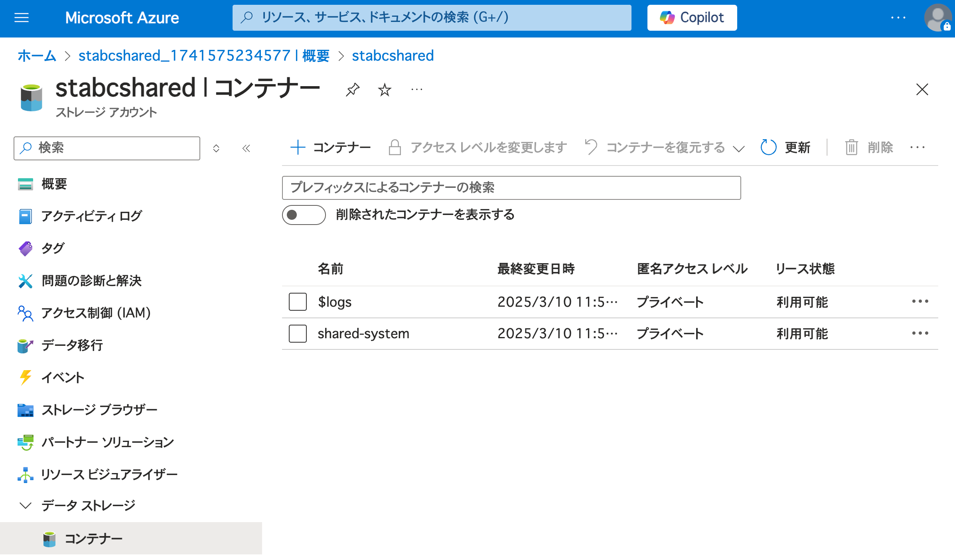Open ストレージ ブラウザー from sidebar

pyautogui.click(x=99, y=410)
